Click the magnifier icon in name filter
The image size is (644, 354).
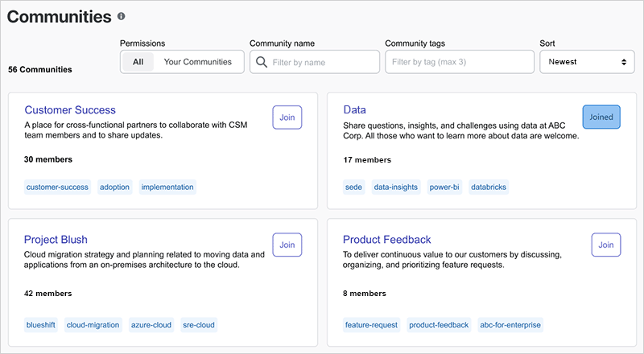[x=261, y=62]
